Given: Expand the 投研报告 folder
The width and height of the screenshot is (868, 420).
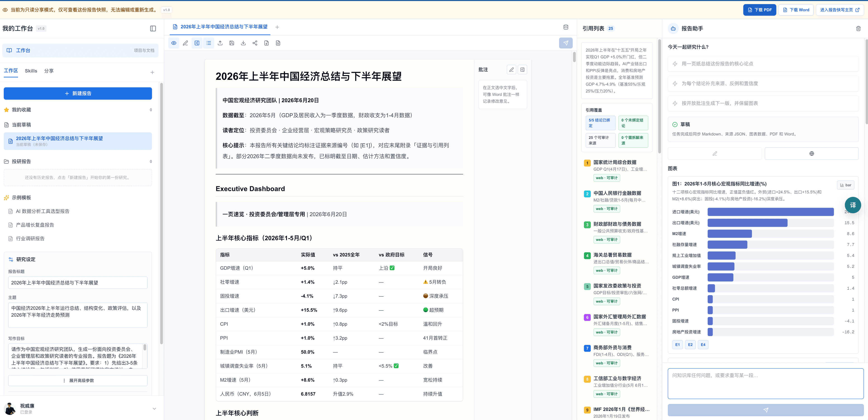Looking at the screenshot, I should (x=78, y=161).
